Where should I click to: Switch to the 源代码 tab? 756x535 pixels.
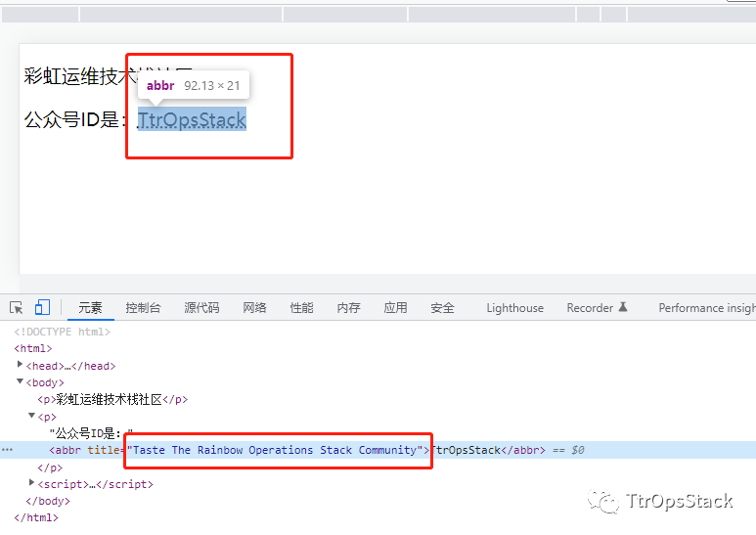point(201,307)
